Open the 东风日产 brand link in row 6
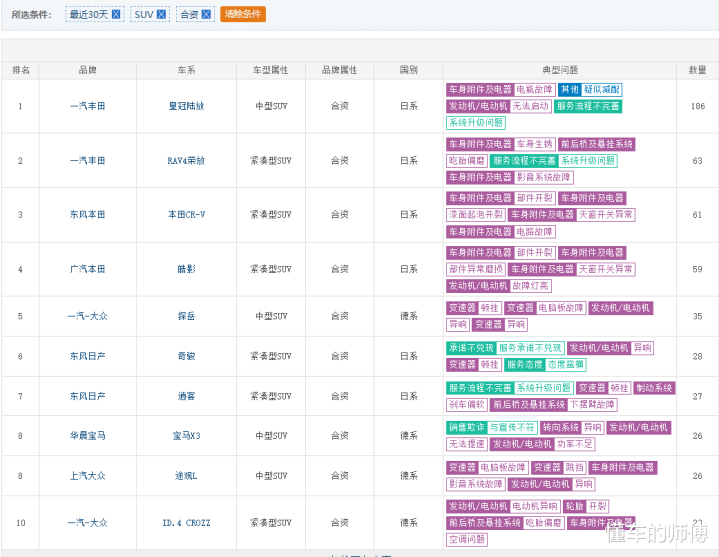This screenshot has height=557, width=719. (x=88, y=356)
